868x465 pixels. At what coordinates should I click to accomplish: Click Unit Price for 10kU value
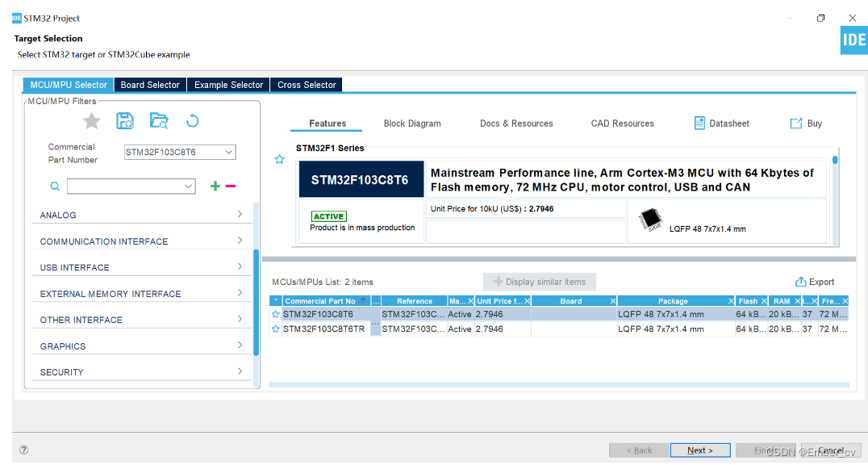[x=540, y=209]
